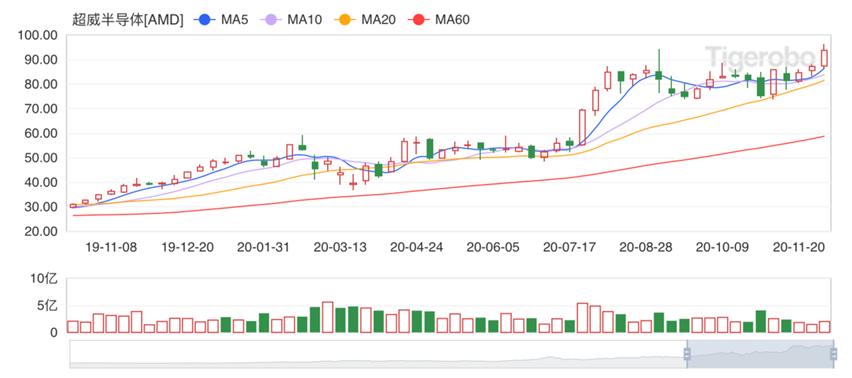Click the Tigerobo watermark logo
The height and width of the screenshot is (378, 852).
[760, 56]
